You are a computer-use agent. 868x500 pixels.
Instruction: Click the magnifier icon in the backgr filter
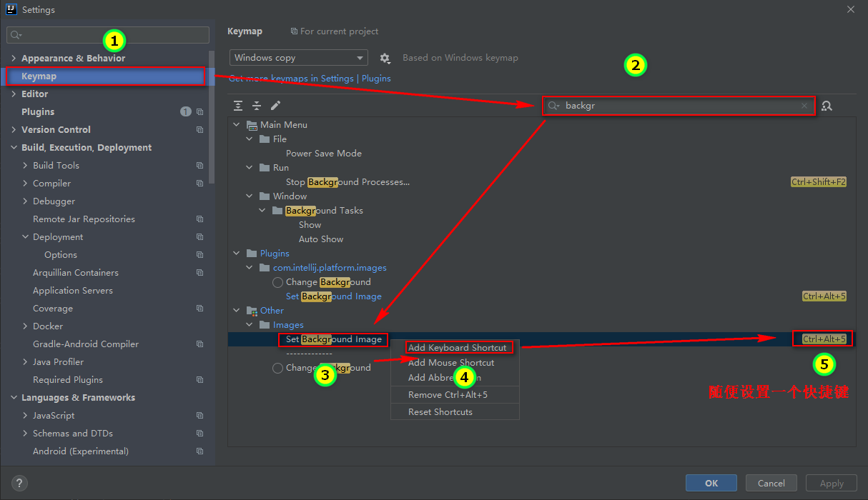coord(553,106)
